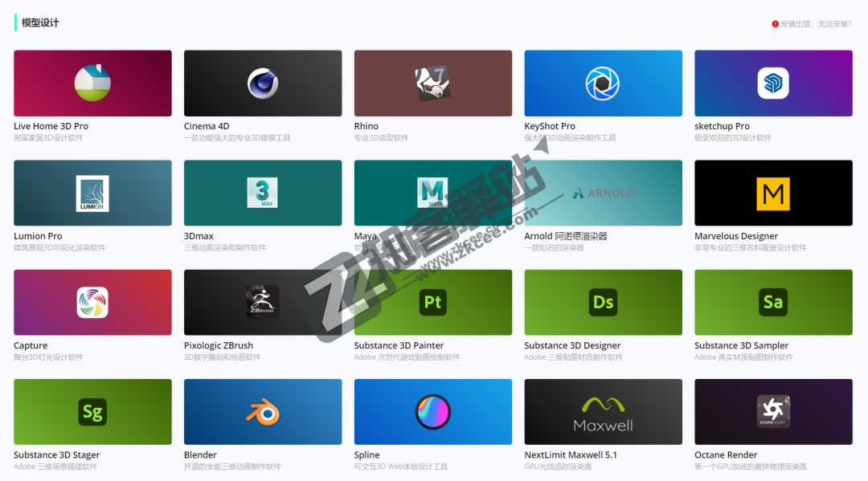Image resolution: width=868 pixels, height=481 pixels.
Task: Click the Blender logo icon
Action: (263, 413)
